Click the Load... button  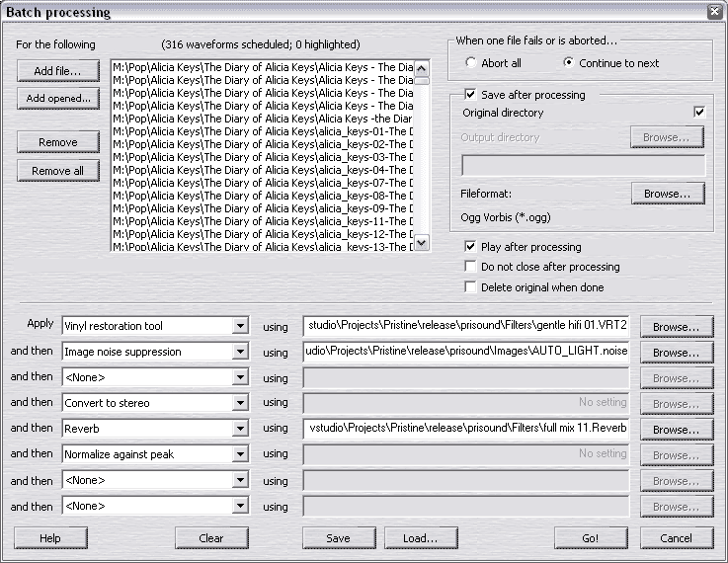421,538
